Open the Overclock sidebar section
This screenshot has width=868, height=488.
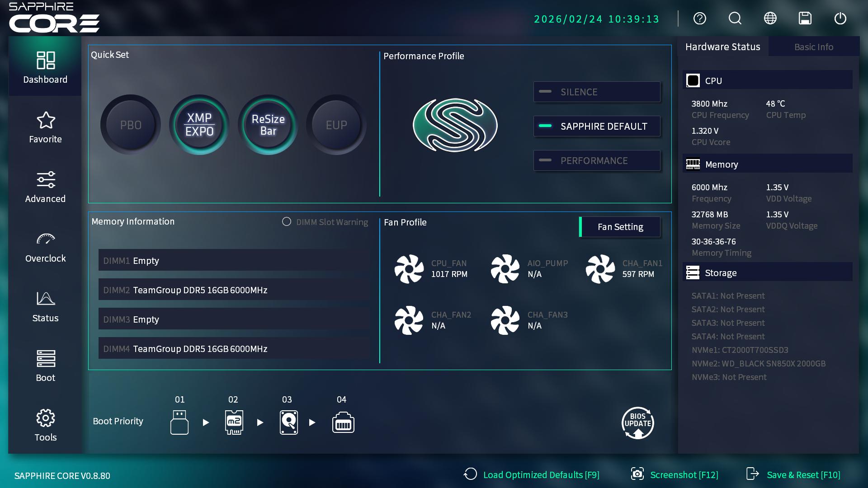pos(45,247)
